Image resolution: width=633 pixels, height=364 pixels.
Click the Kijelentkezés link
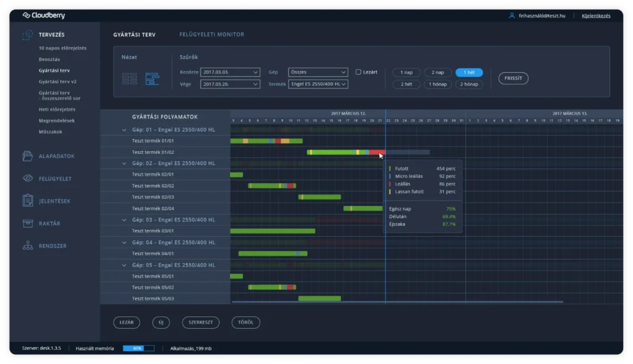[596, 16]
